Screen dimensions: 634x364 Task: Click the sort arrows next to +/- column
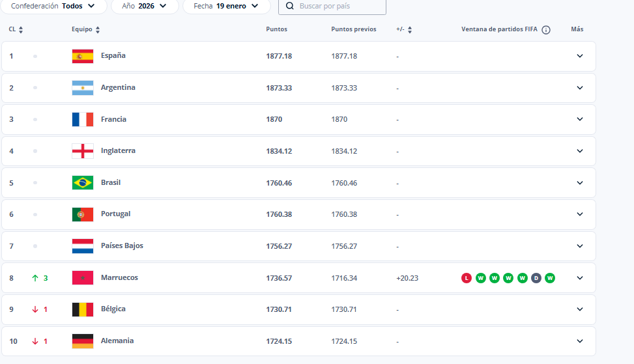(410, 29)
